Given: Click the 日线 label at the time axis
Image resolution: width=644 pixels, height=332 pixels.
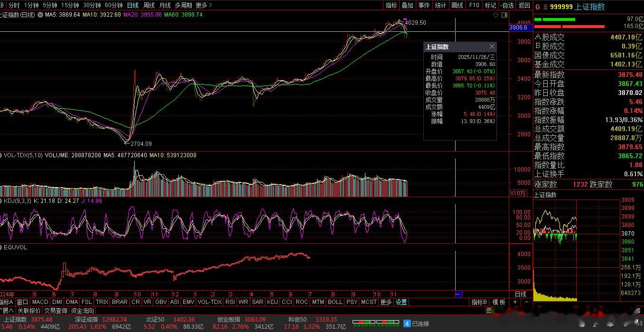Looking at the screenshot, I should 521,294.
